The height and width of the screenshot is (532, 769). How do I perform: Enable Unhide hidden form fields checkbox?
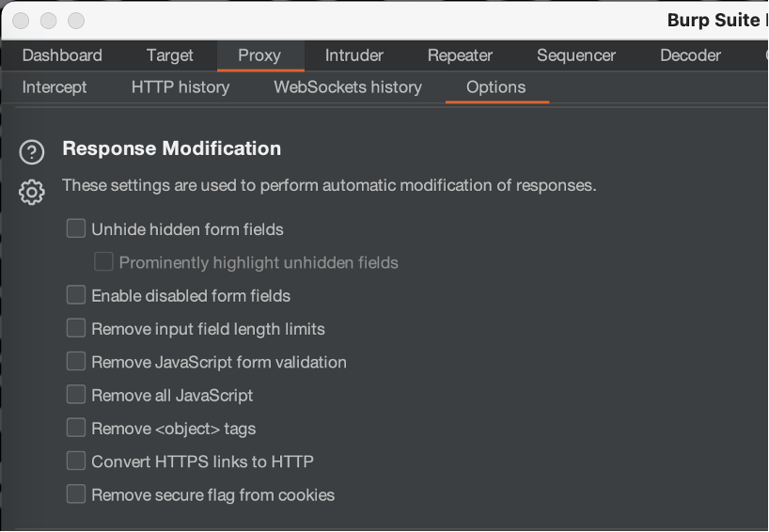(76, 228)
